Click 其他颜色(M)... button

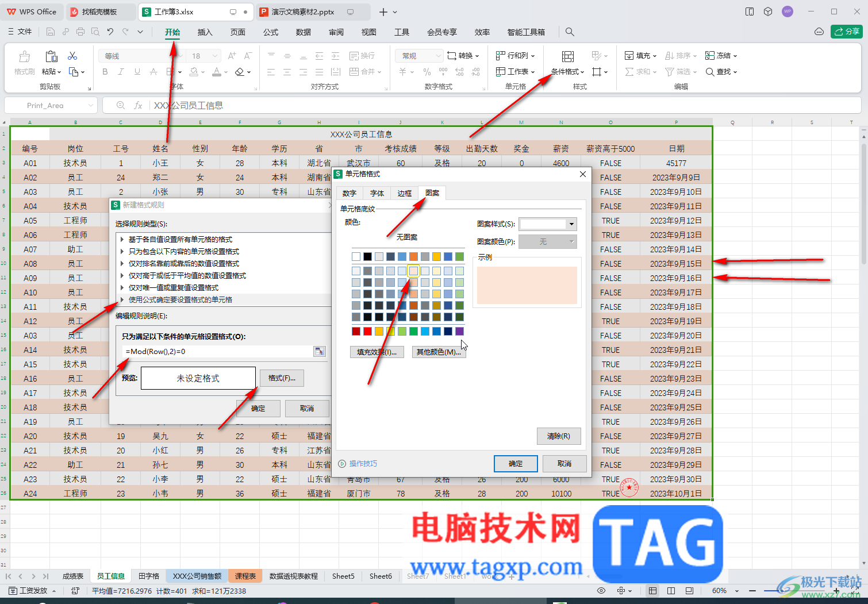(439, 352)
